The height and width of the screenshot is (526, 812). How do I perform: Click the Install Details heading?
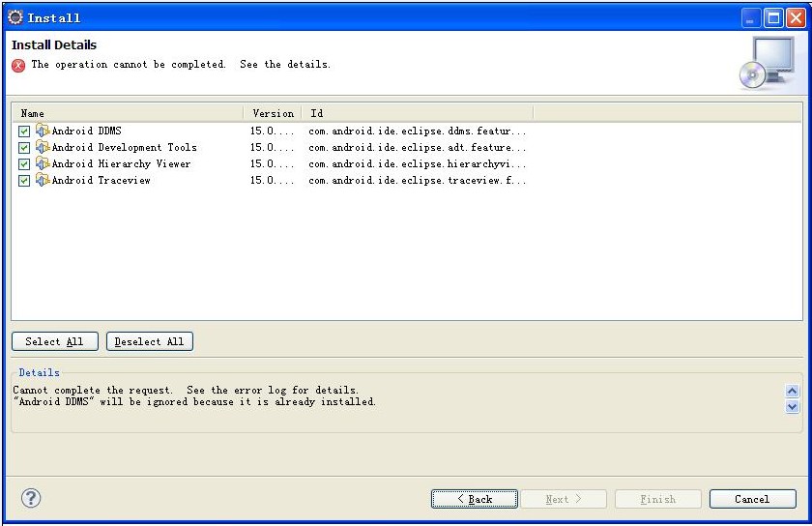[54, 45]
